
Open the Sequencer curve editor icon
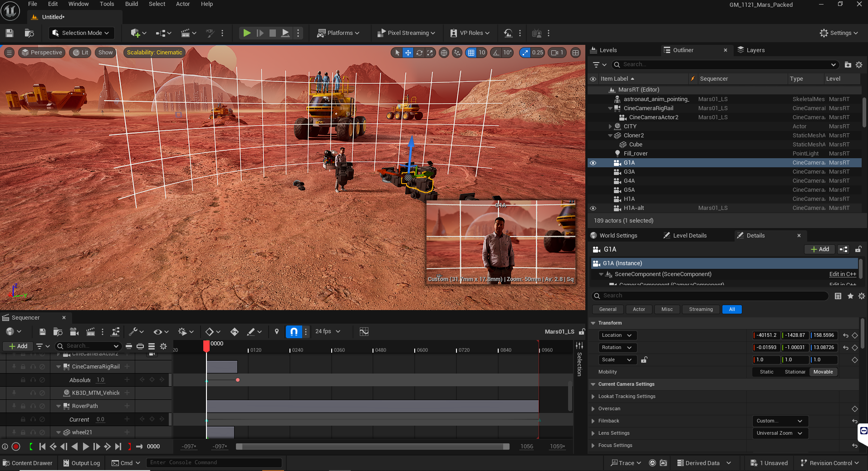(x=364, y=332)
